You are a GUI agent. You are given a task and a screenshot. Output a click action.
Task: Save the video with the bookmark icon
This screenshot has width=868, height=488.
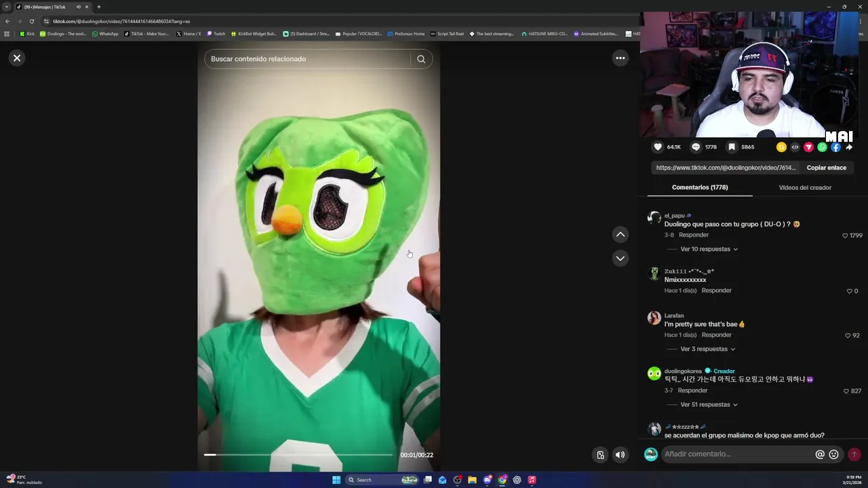(732, 147)
